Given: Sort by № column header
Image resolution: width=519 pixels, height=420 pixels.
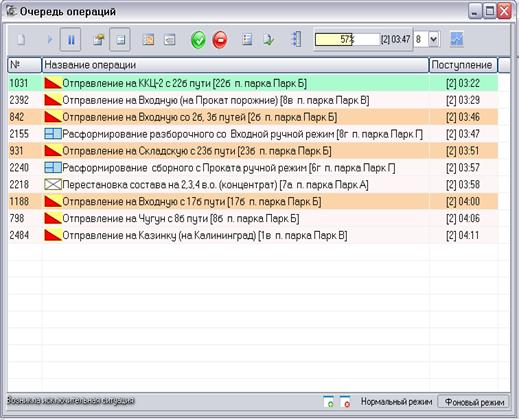Looking at the screenshot, I should pos(24,65).
